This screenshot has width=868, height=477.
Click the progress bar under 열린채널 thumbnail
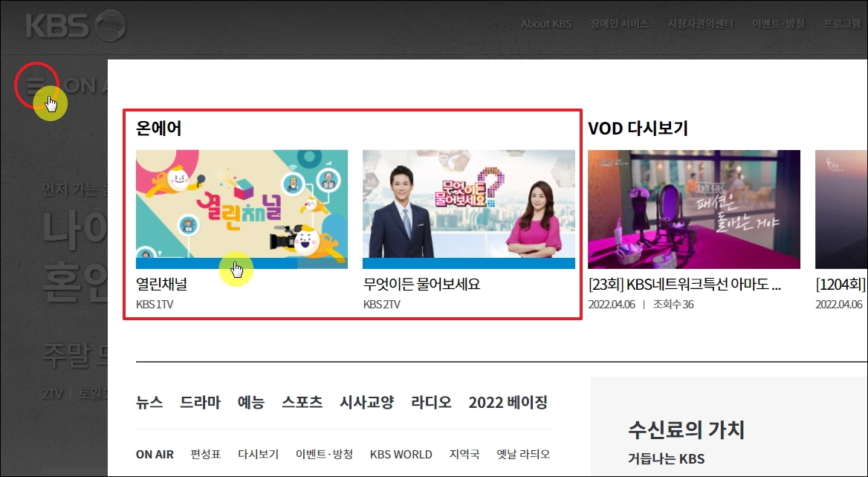pyautogui.click(x=242, y=264)
